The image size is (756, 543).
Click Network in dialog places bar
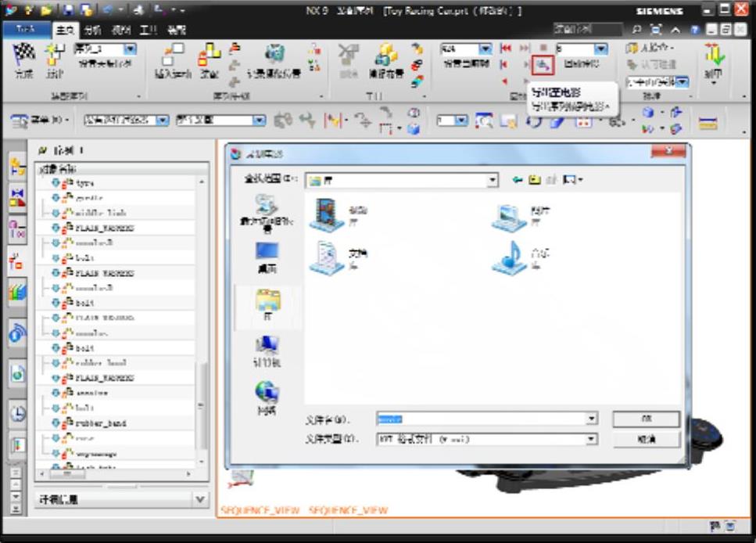point(267,395)
